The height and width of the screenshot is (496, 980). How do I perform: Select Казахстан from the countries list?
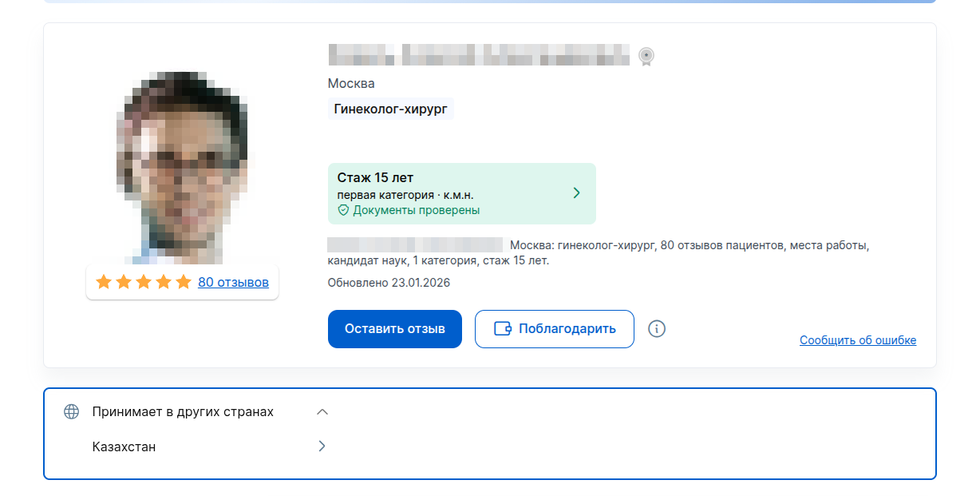[x=124, y=447]
